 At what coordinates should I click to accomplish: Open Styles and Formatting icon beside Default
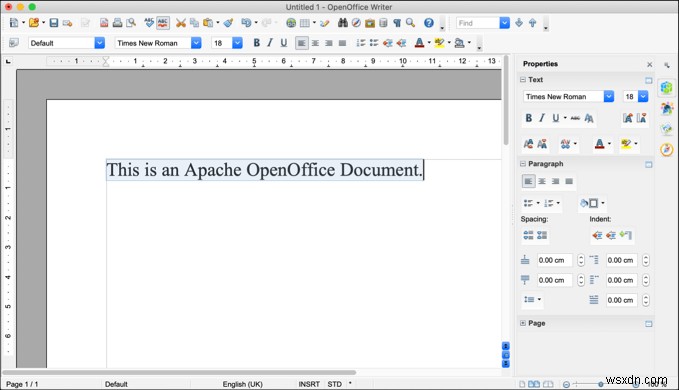[14, 42]
